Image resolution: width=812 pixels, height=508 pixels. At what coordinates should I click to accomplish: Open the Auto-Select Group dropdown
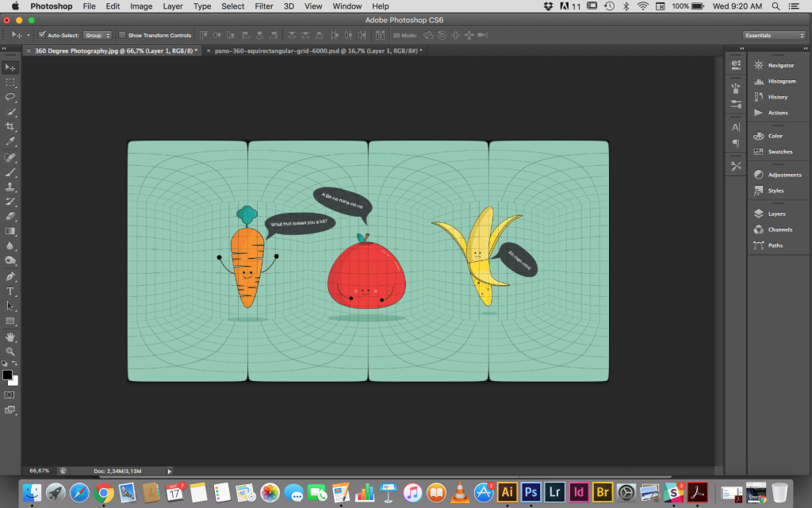[98, 35]
